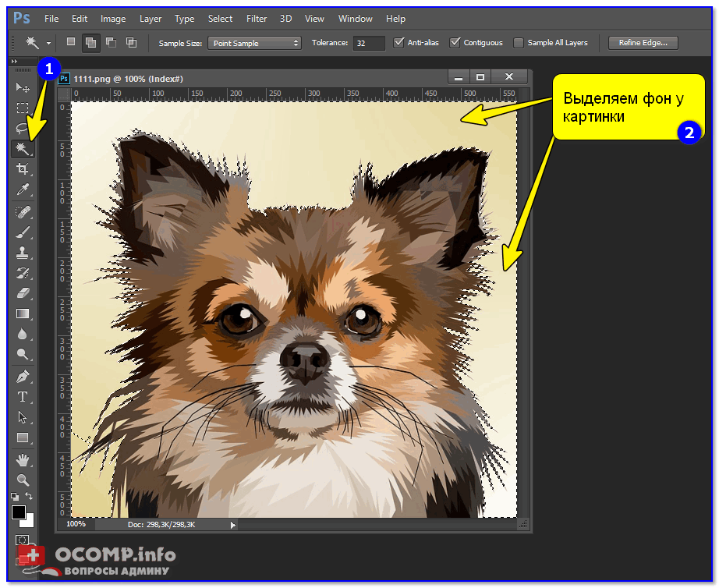Expand the status bar info arrow
The width and height of the screenshot is (719, 588).
(232, 525)
